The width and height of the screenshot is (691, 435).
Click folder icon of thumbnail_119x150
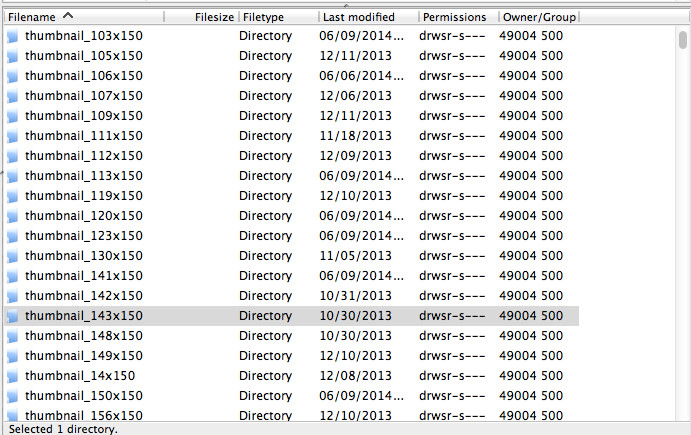[12, 196]
